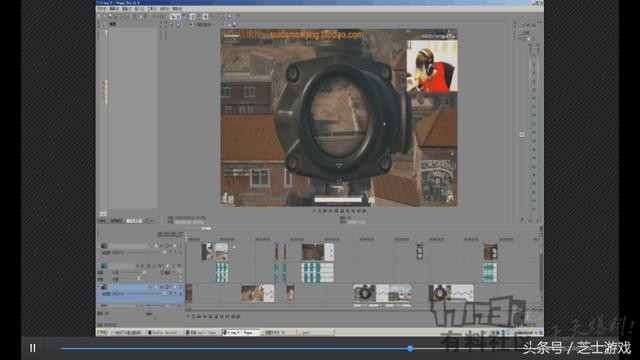The image size is (640, 360).
Task: Select the widest teal audio clip
Action: point(318,272)
